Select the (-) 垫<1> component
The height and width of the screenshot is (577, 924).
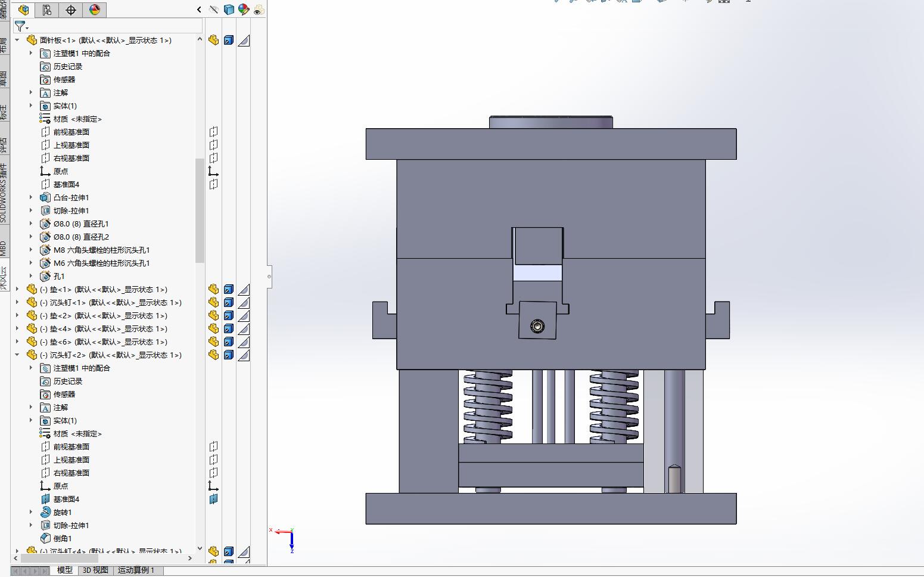(103, 289)
